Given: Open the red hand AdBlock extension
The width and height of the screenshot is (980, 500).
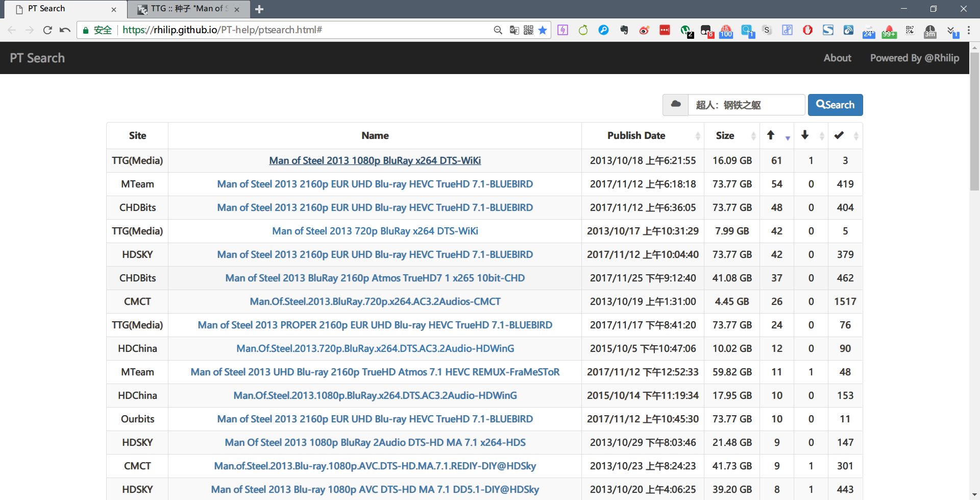Looking at the screenshot, I should pyautogui.click(x=807, y=30).
